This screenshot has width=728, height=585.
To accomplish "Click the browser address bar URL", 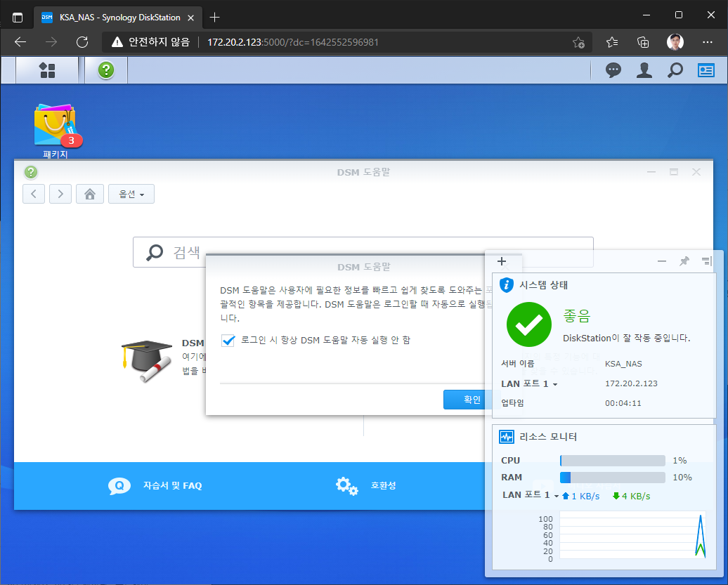I will (x=292, y=42).
